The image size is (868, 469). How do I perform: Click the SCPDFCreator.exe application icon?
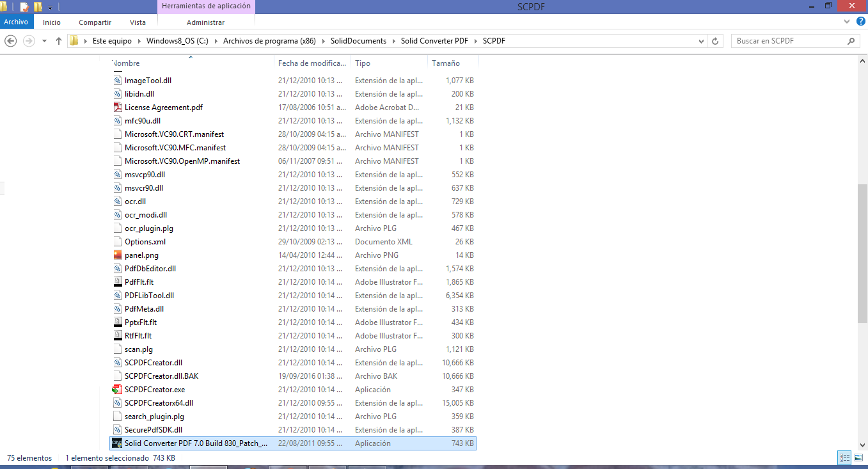point(117,390)
